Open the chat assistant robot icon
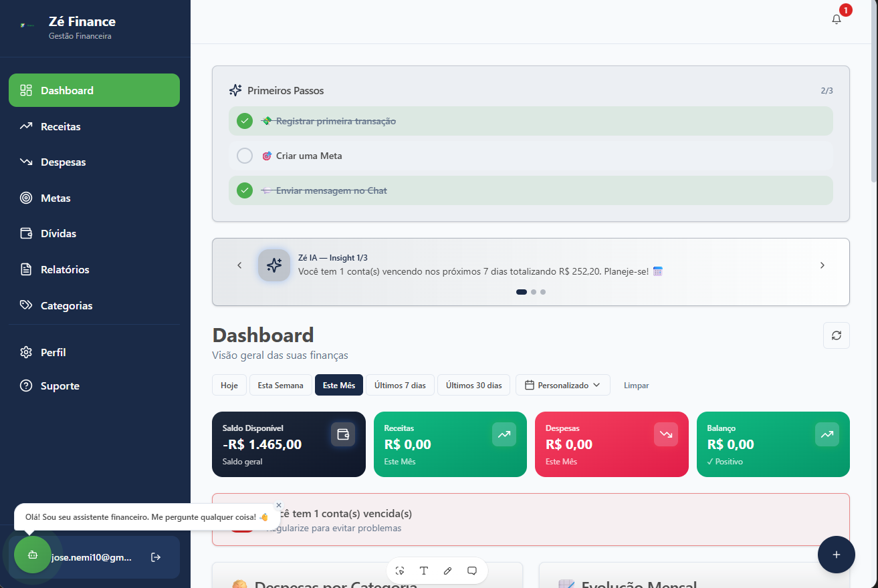Screen dimensions: 878x588 33,555
